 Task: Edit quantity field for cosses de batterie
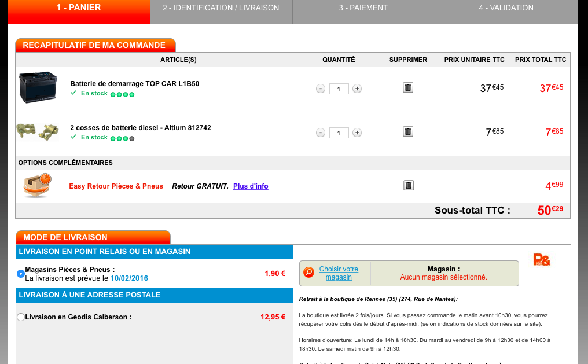(339, 133)
